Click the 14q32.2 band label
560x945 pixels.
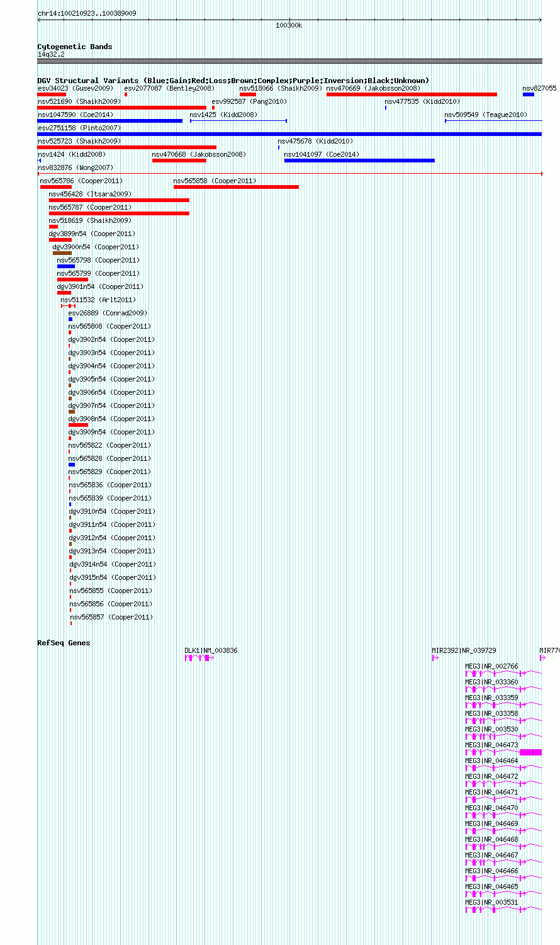point(51,55)
